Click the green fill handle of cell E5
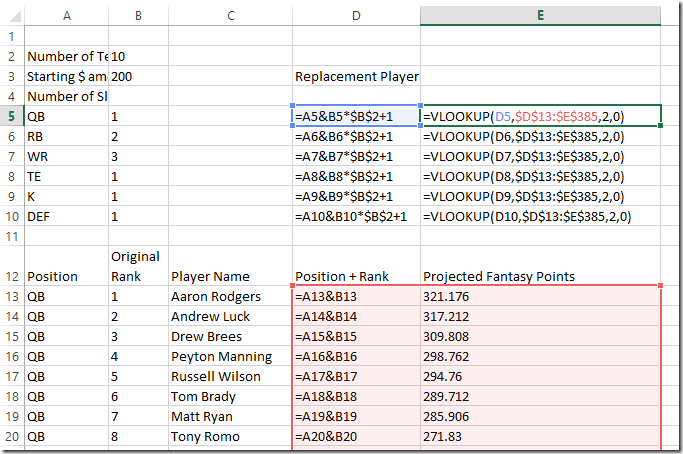 point(660,125)
